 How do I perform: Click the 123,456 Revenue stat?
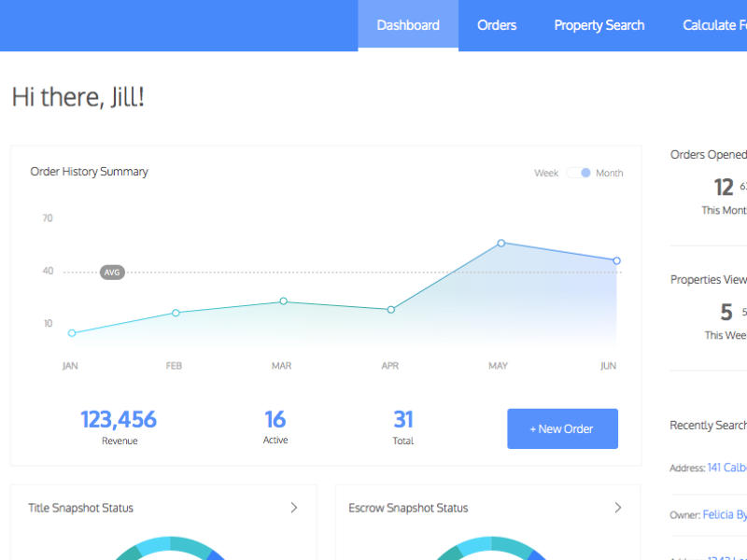pyautogui.click(x=120, y=420)
